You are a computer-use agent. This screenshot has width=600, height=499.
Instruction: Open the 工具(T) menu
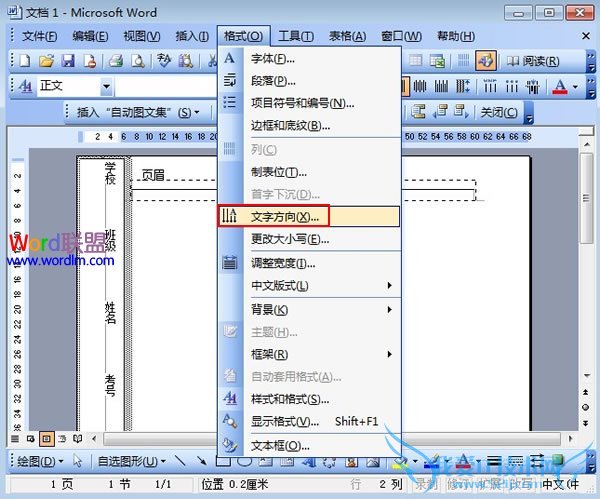pyautogui.click(x=296, y=36)
